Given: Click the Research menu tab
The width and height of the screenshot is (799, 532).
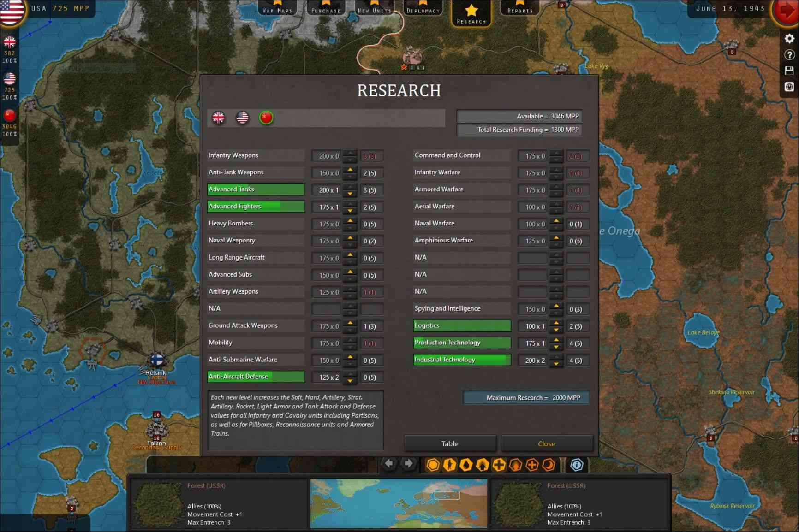Looking at the screenshot, I should tap(471, 13).
